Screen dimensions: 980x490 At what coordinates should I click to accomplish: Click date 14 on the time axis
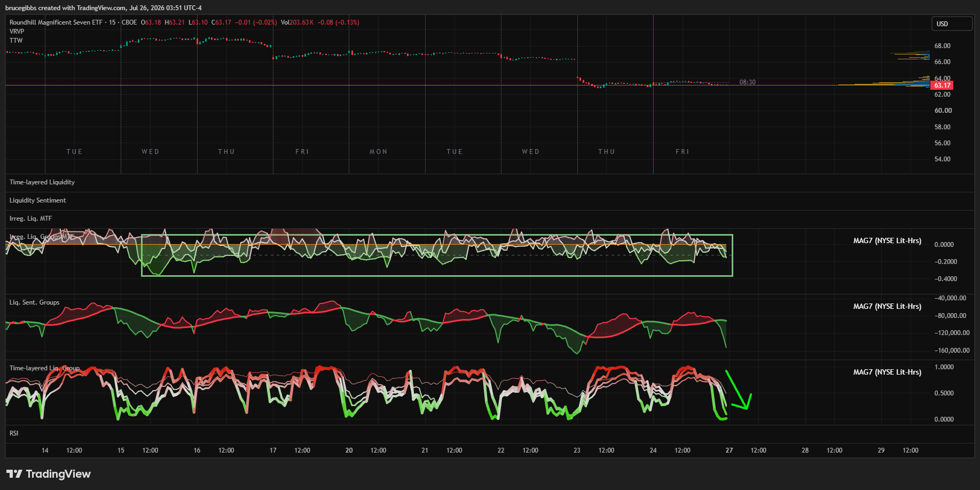tap(45, 450)
